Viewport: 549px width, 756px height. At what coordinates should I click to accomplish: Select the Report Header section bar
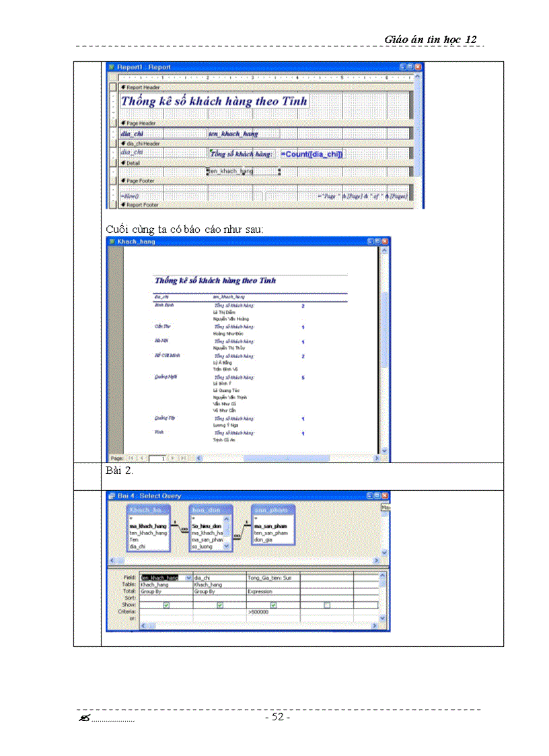262,88
